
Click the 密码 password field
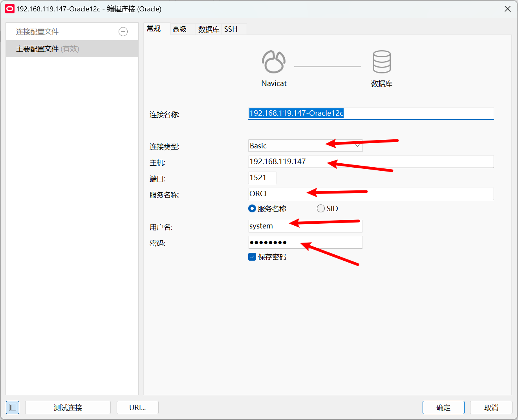click(x=305, y=242)
